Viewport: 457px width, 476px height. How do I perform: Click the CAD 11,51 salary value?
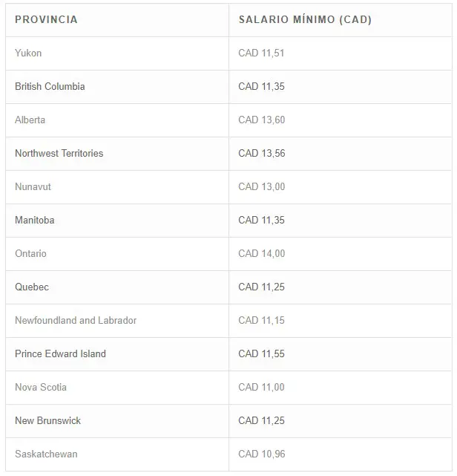[261, 53]
